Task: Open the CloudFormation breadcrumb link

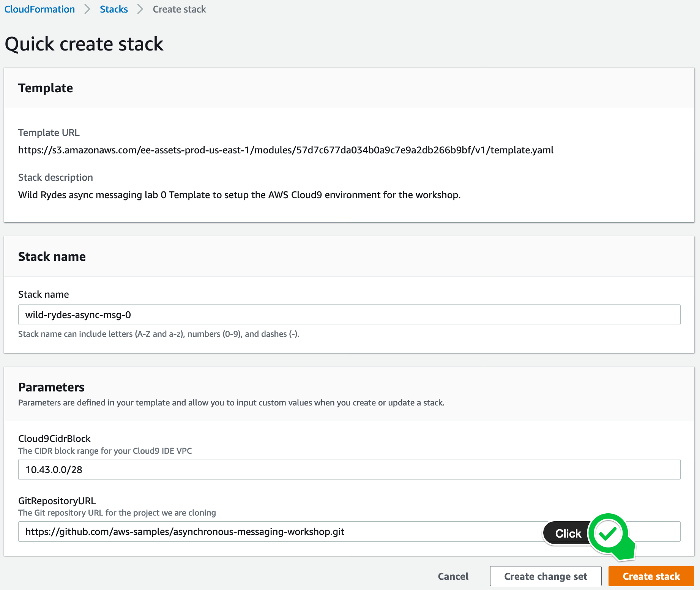Action: [39, 9]
